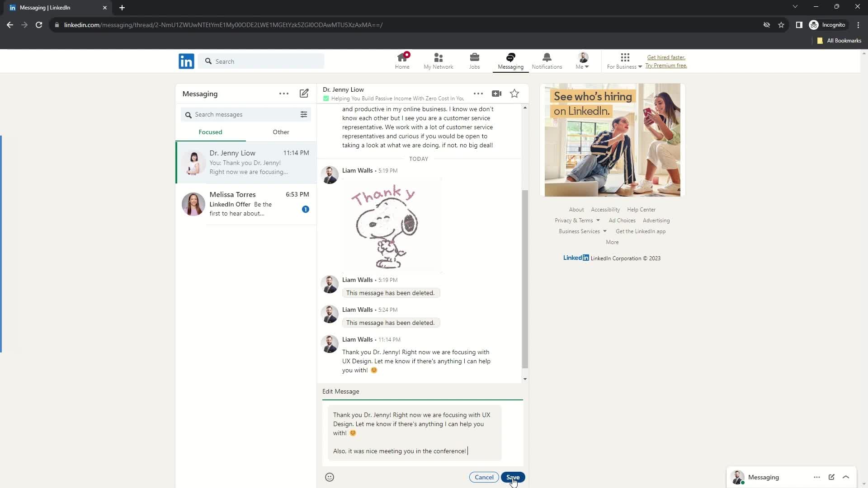868x488 pixels.
Task: Star or bookmark Dr. Jenny Liow conversation
Action: (x=514, y=94)
